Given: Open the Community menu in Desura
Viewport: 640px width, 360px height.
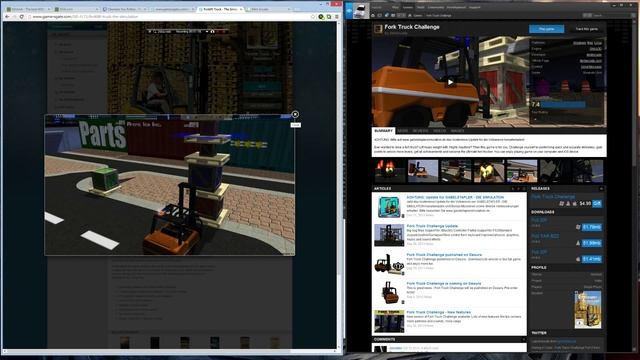Looking at the screenshot, I should tap(436, 7).
